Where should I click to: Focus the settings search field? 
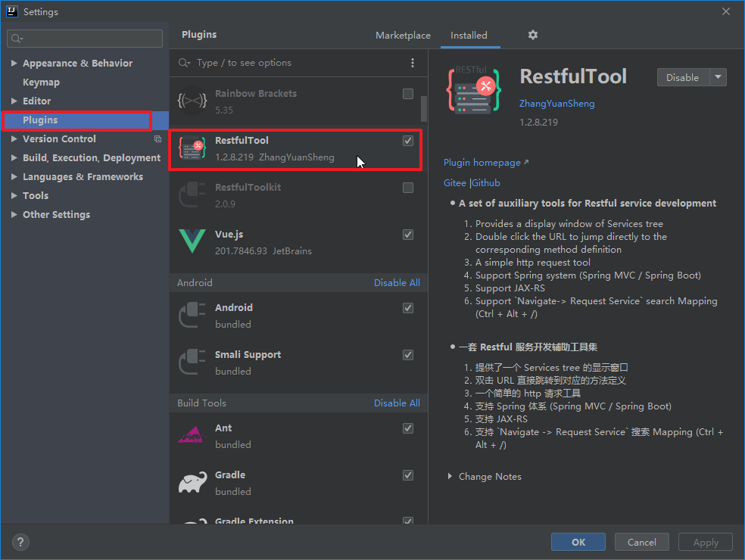tap(85, 39)
